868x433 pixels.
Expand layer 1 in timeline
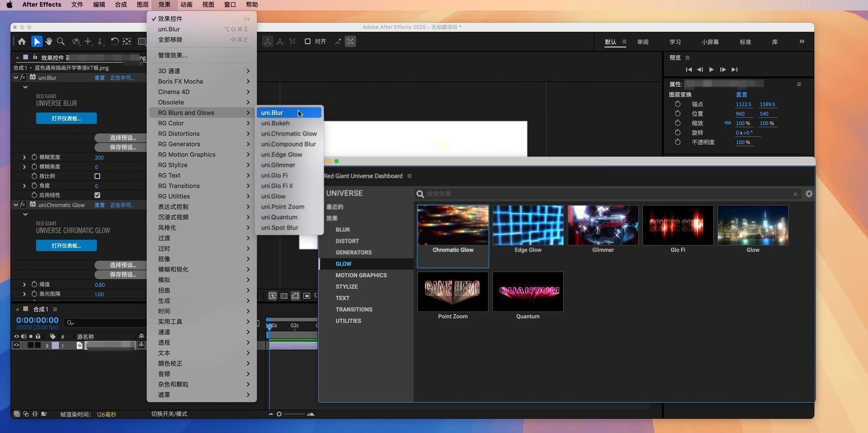tap(47, 345)
